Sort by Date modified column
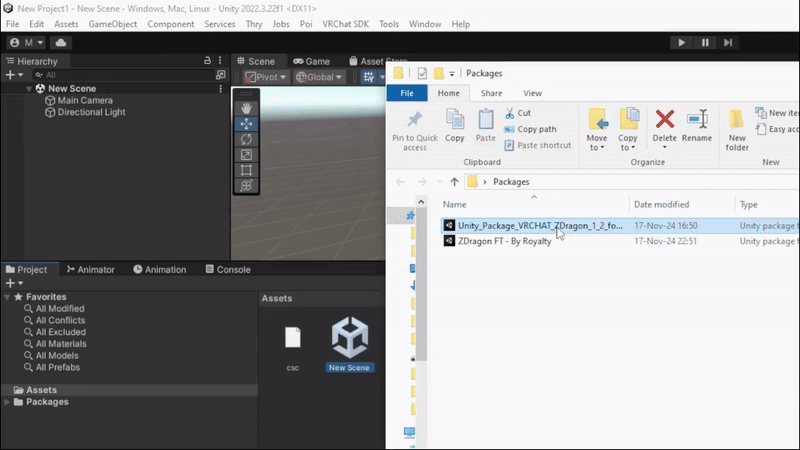 point(661,205)
